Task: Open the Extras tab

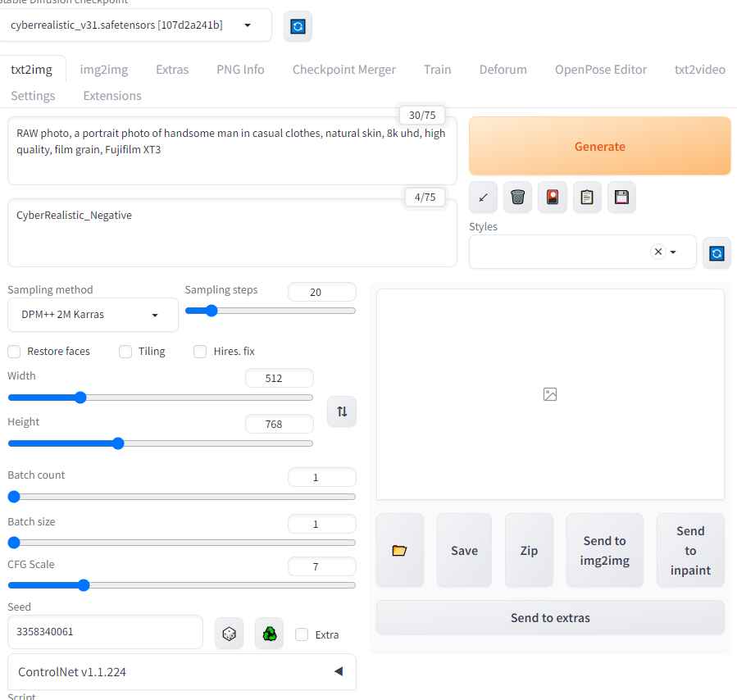Action: click(x=172, y=70)
